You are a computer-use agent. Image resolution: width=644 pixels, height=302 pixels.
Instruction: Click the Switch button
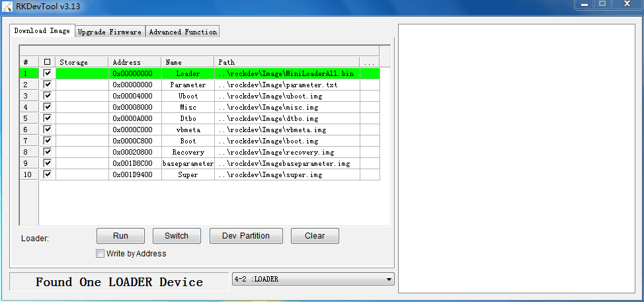[177, 236]
